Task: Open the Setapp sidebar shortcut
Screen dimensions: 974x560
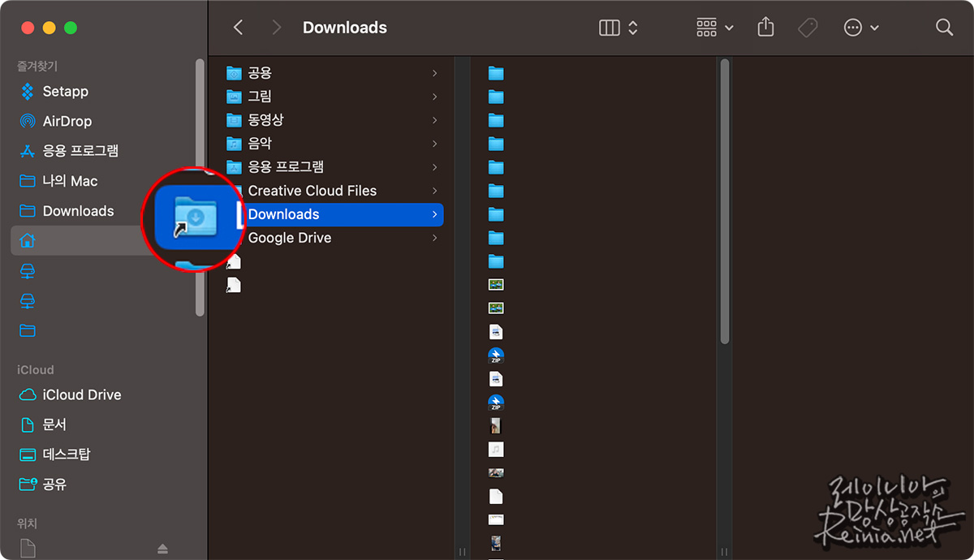Action: [65, 91]
